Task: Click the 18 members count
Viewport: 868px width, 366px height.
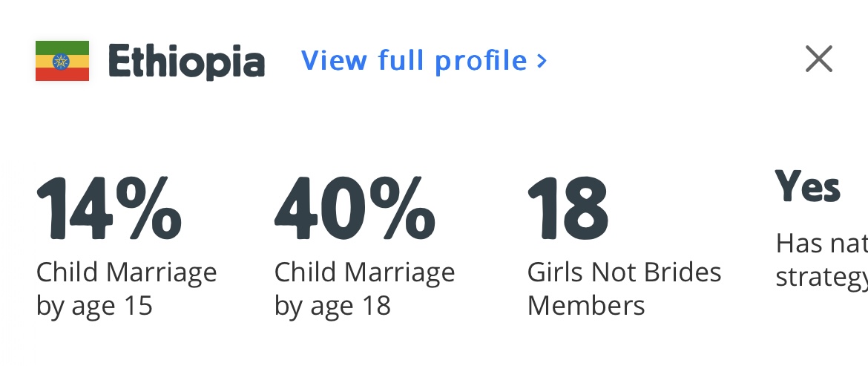Action: 568,207
